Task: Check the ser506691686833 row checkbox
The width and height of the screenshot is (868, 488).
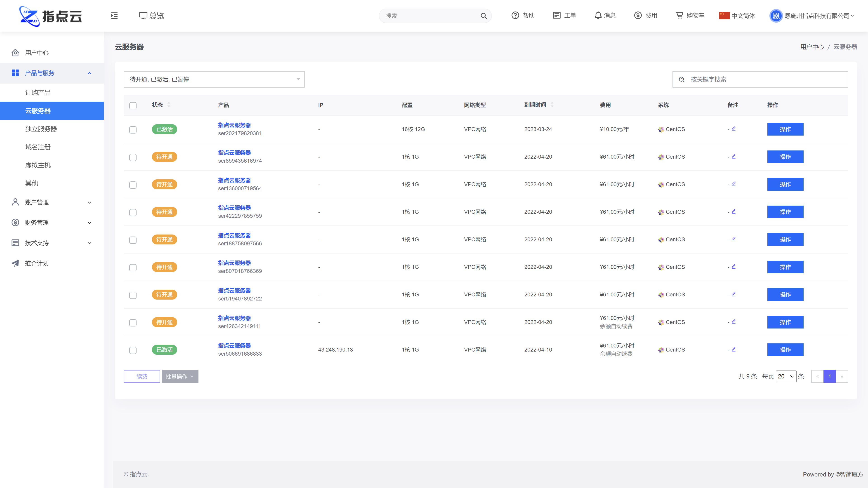Action: [x=133, y=350]
